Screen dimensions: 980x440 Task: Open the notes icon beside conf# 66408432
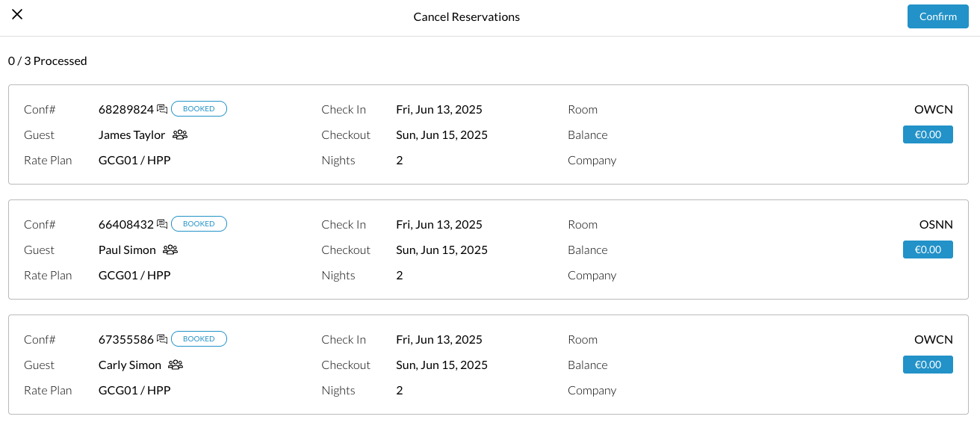pyautogui.click(x=162, y=223)
